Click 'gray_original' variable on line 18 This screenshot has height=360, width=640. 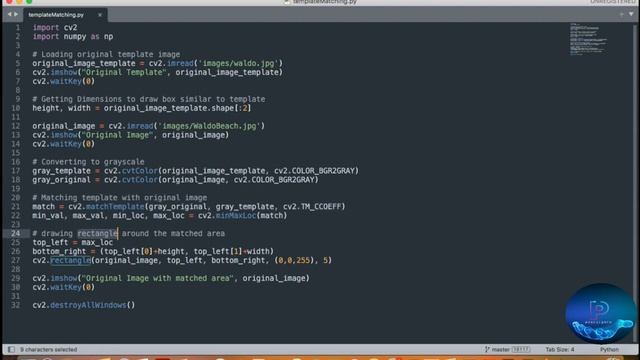(x=61, y=180)
